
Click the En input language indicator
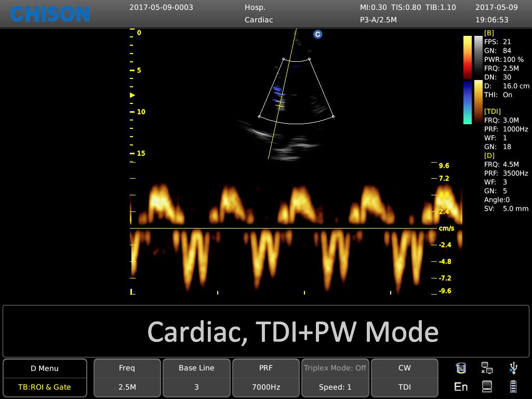point(461,386)
